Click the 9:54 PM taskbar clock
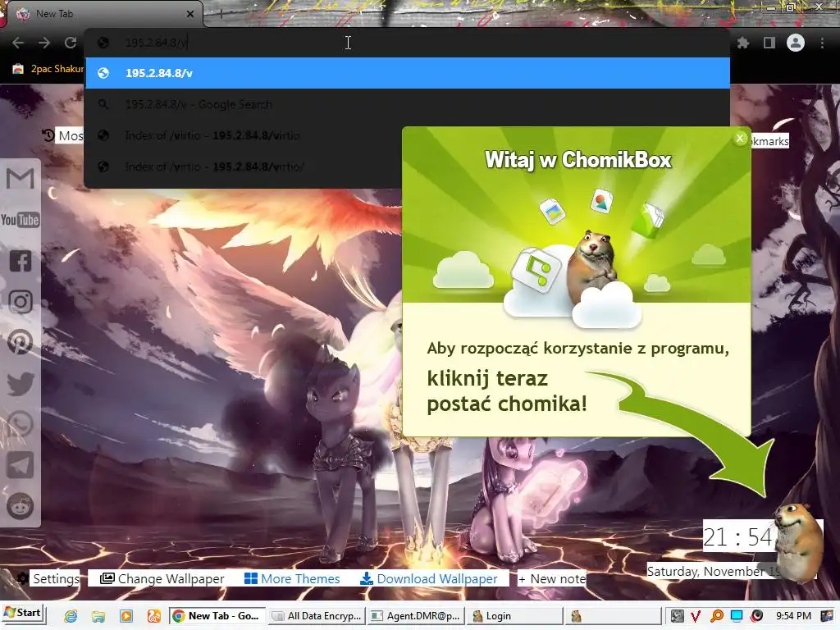Viewport: 840px width, 630px height. coord(794,616)
